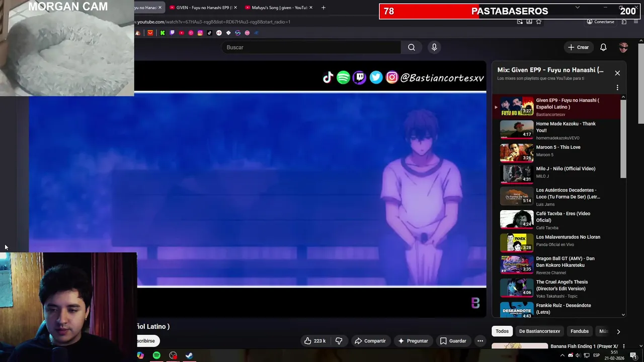Close the Mafuyu's Song tab
The image size is (644, 362).
click(x=311, y=8)
